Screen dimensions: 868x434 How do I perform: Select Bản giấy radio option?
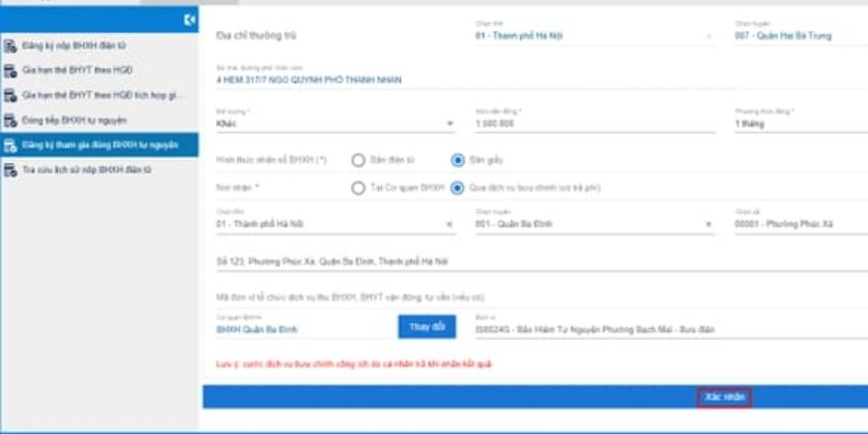(x=457, y=160)
